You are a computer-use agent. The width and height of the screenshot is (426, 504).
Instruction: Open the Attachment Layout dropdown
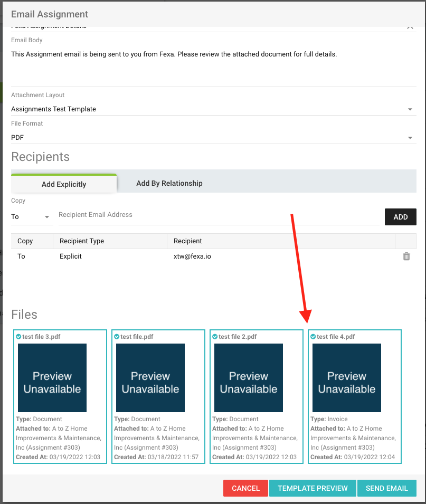tap(410, 109)
